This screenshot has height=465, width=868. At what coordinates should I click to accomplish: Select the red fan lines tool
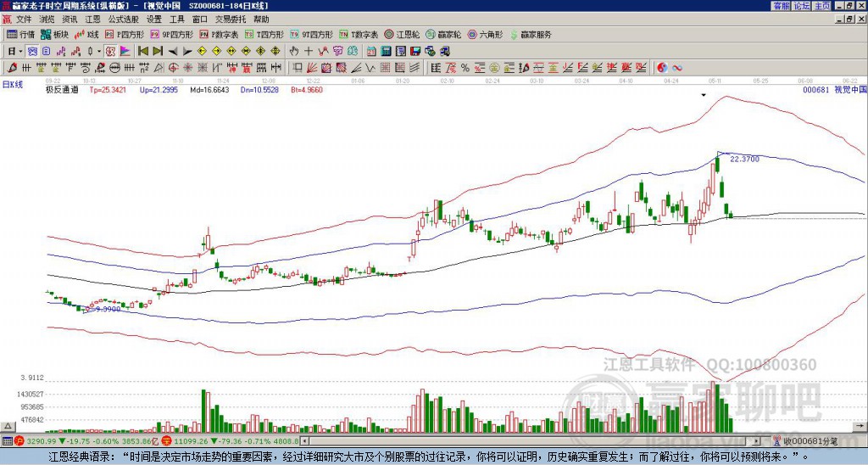pos(312,68)
